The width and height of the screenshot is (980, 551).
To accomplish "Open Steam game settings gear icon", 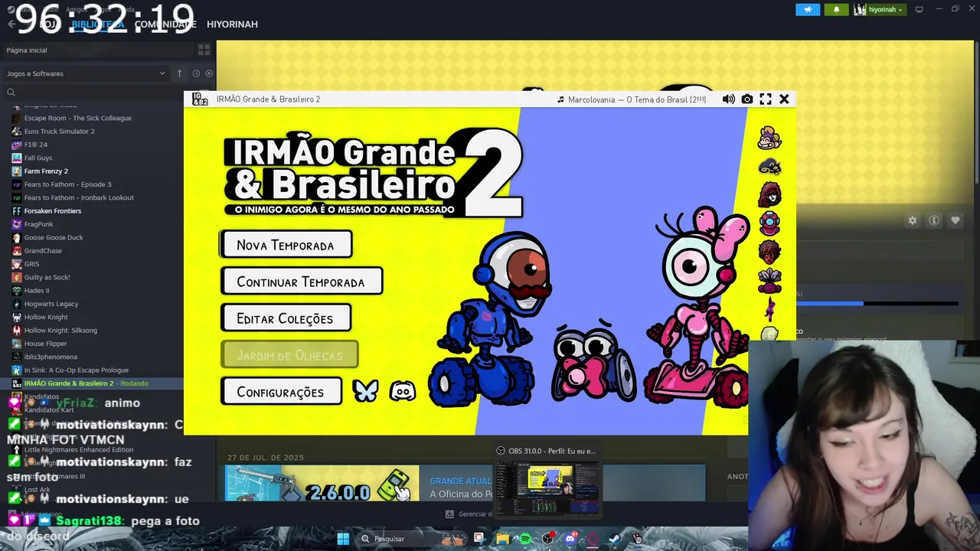I will coord(913,220).
